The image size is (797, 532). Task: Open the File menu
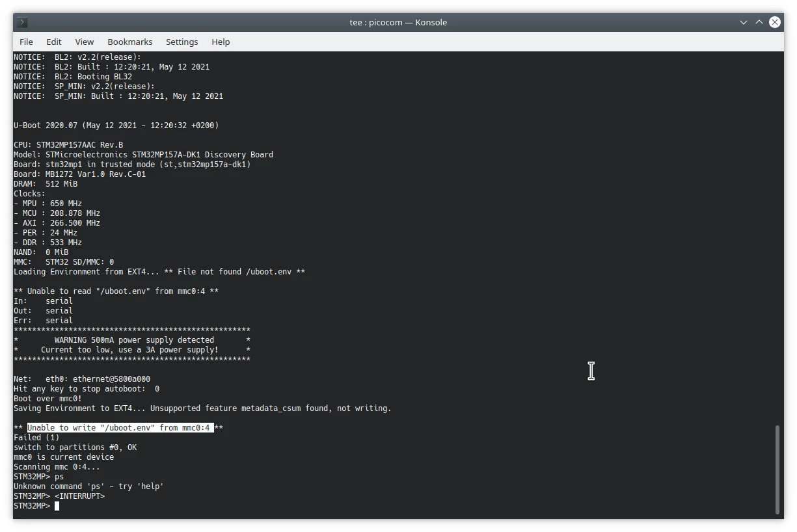pyautogui.click(x=26, y=42)
